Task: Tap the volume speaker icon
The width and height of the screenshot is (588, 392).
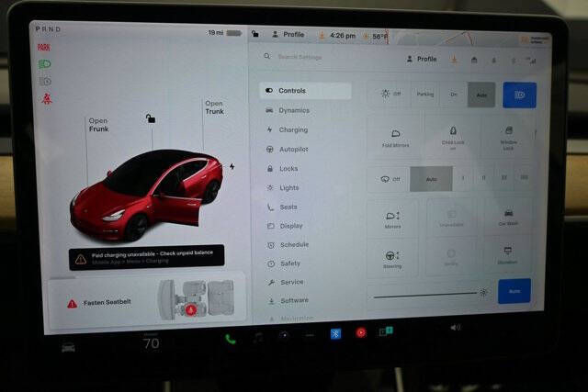Action: pyautogui.click(x=456, y=328)
